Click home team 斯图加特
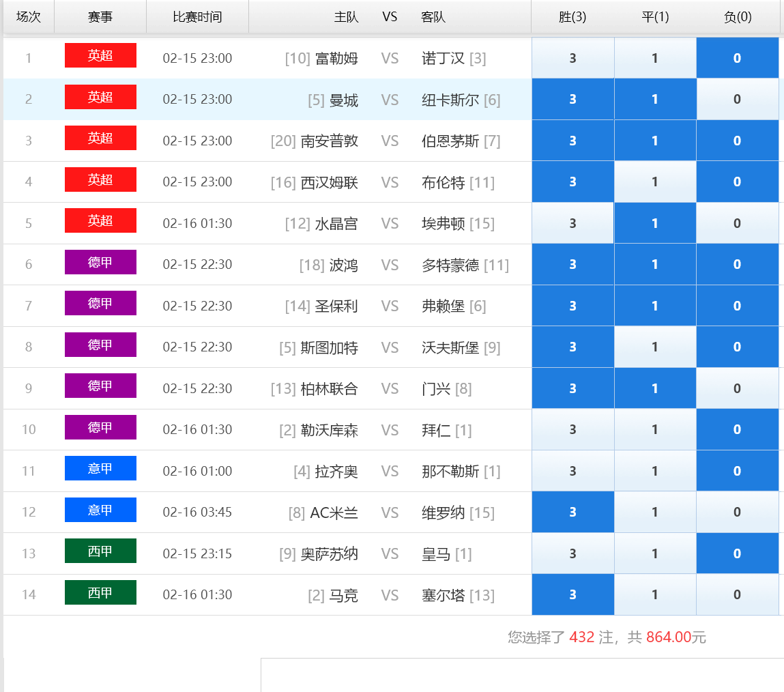This screenshot has width=784, height=692. coord(330,347)
